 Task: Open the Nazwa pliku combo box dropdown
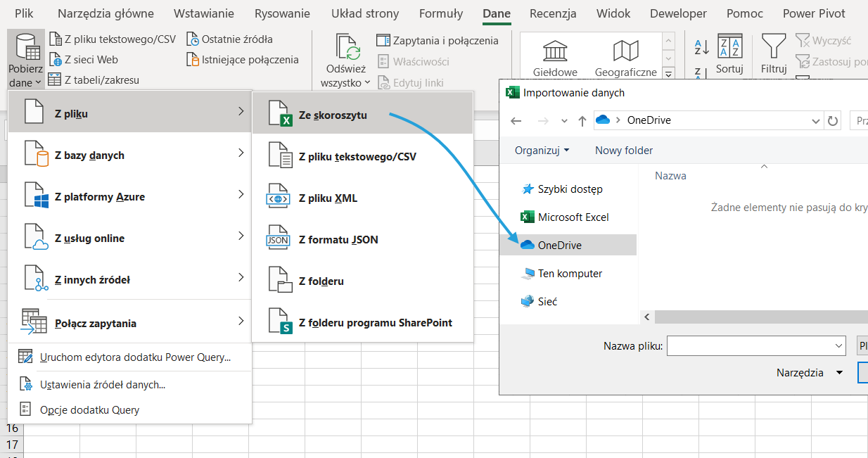[838, 345]
